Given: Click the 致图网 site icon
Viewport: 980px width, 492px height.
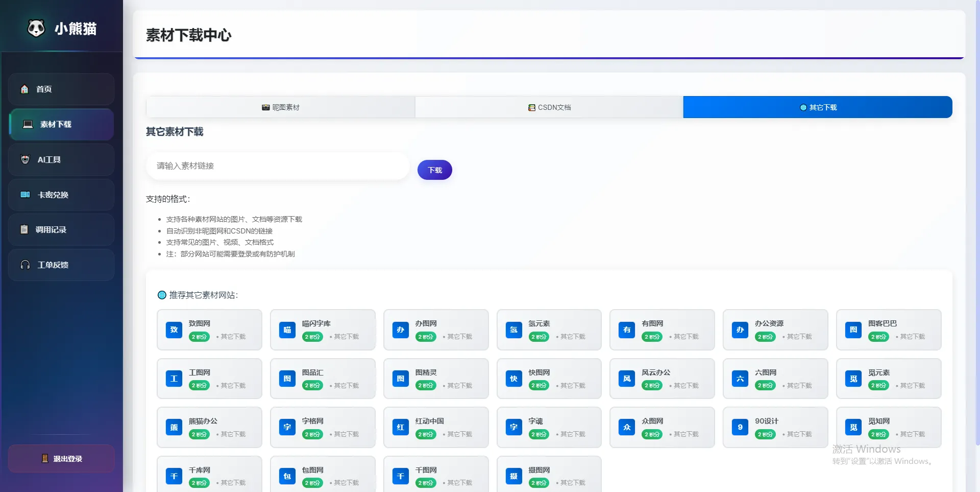Looking at the screenshot, I should [x=174, y=330].
